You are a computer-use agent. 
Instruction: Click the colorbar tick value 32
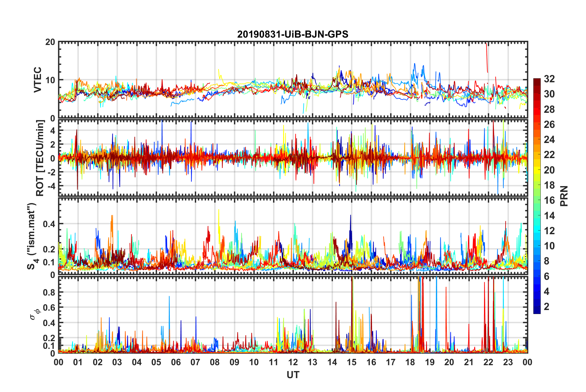pos(549,79)
